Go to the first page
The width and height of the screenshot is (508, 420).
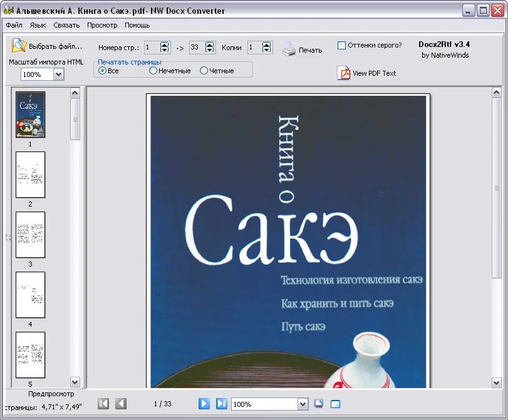point(103,404)
